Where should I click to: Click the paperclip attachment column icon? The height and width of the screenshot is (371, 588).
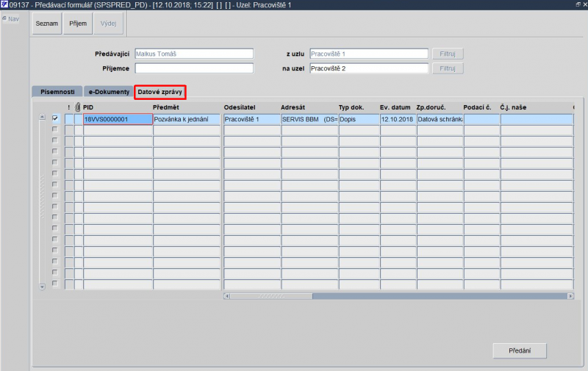tap(78, 107)
